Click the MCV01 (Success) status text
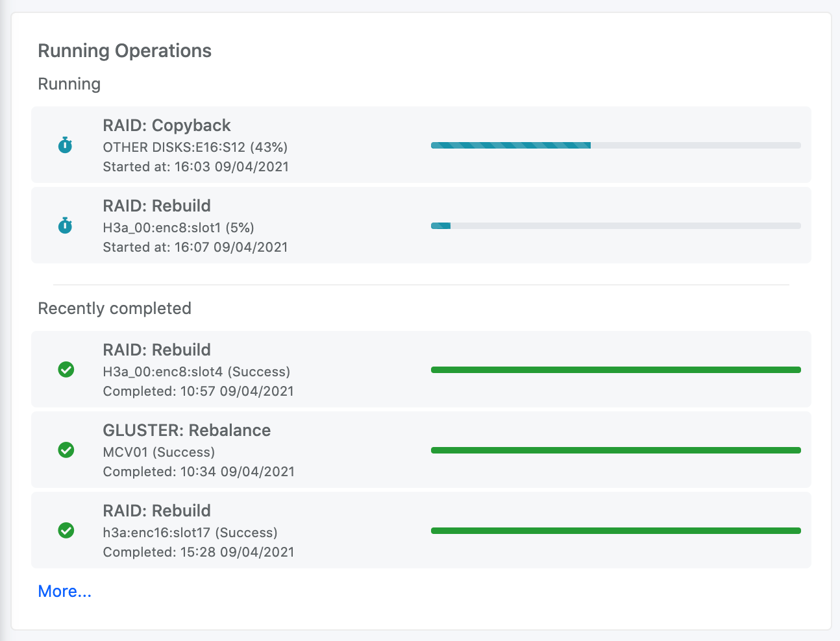The width and height of the screenshot is (840, 641). (x=158, y=452)
